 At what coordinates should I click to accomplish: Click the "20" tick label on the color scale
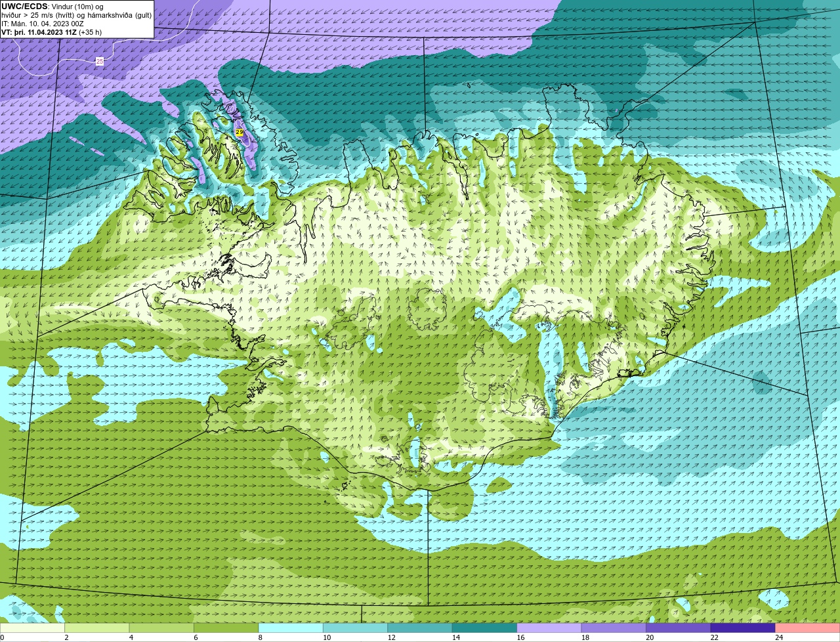[650, 637]
